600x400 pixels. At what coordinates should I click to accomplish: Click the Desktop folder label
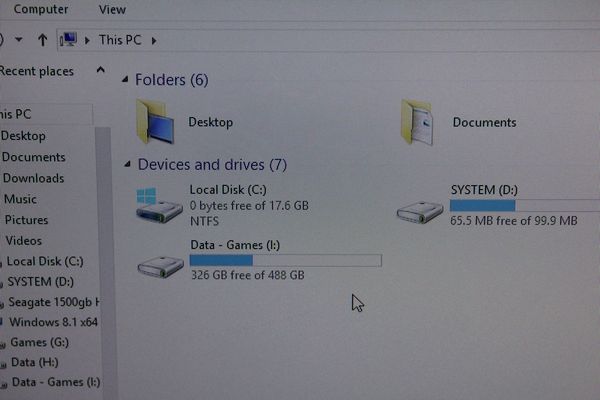pos(210,122)
